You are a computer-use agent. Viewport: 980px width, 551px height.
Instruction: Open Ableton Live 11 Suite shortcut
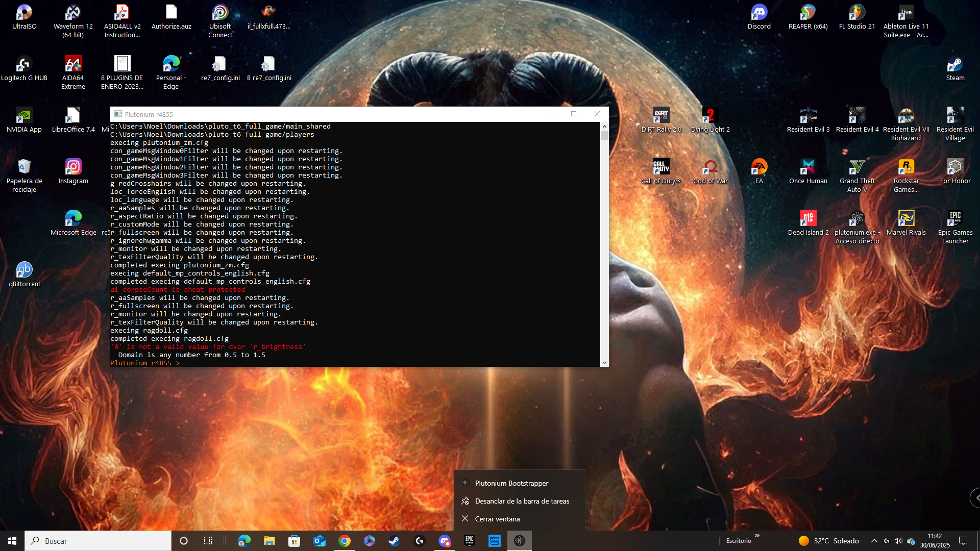click(906, 21)
